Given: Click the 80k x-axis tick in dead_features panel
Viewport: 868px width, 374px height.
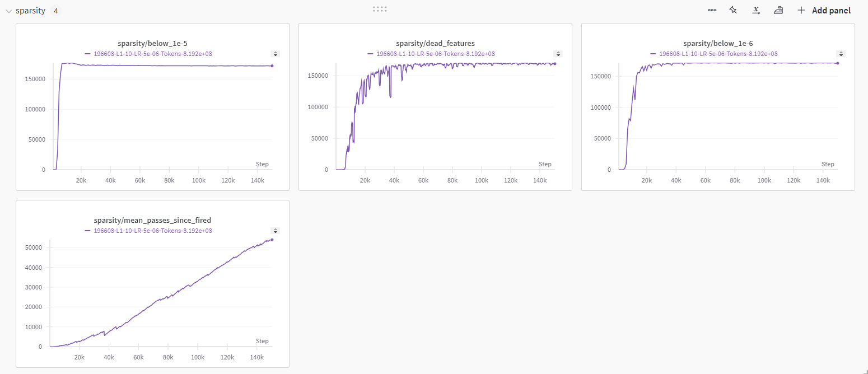Looking at the screenshot, I should pyautogui.click(x=452, y=181).
